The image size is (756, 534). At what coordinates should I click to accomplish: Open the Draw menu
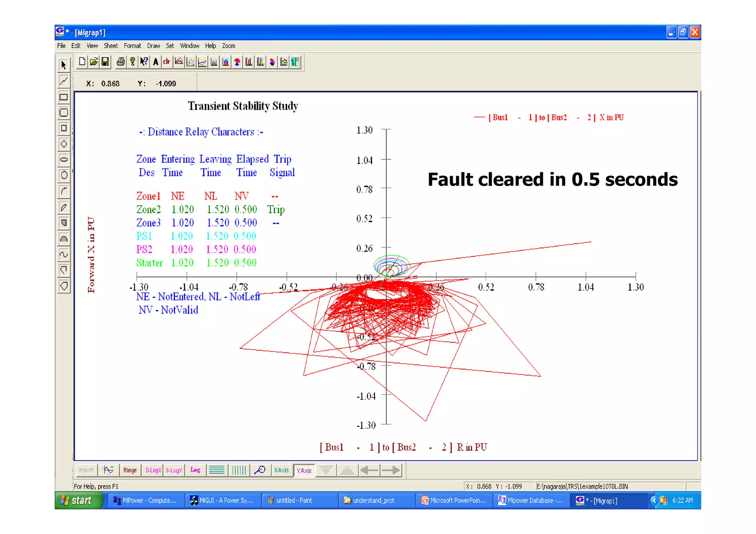(154, 46)
